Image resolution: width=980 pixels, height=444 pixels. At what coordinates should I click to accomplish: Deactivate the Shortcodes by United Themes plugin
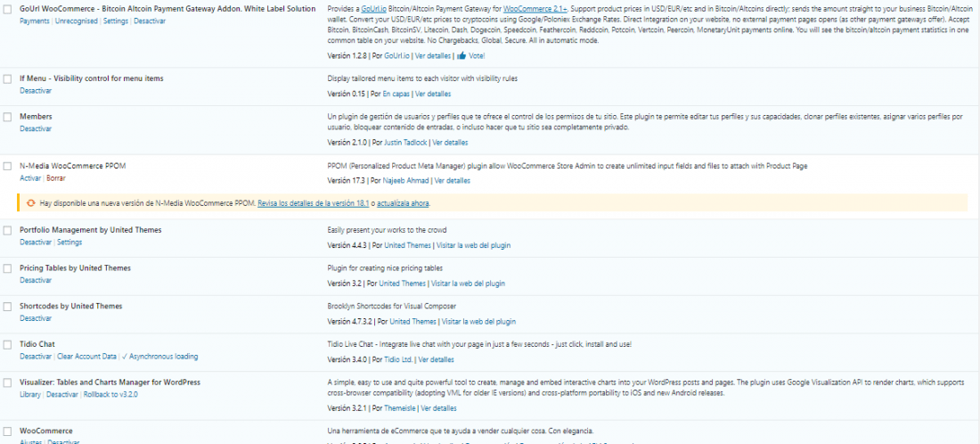pyautogui.click(x=36, y=318)
